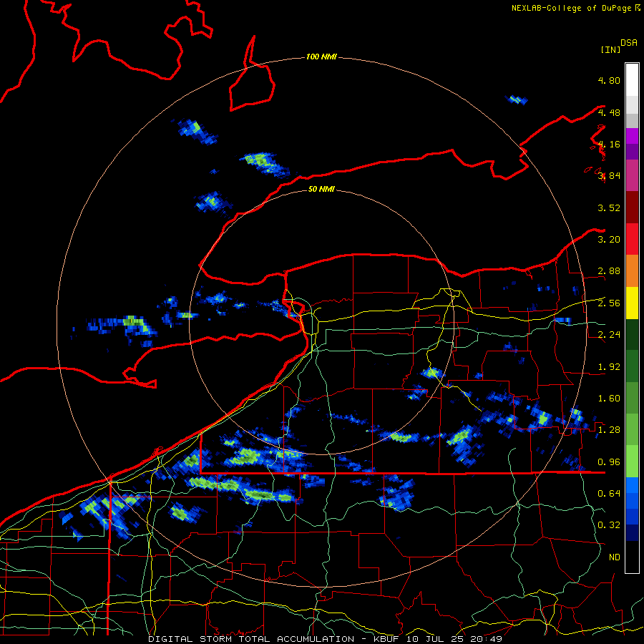644x644 pixels.
Task: Click the 4.16 legend value
Action: (609, 144)
